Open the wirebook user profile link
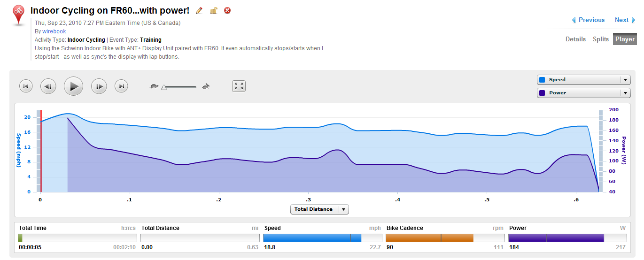The image size is (644, 260). click(x=54, y=31)
